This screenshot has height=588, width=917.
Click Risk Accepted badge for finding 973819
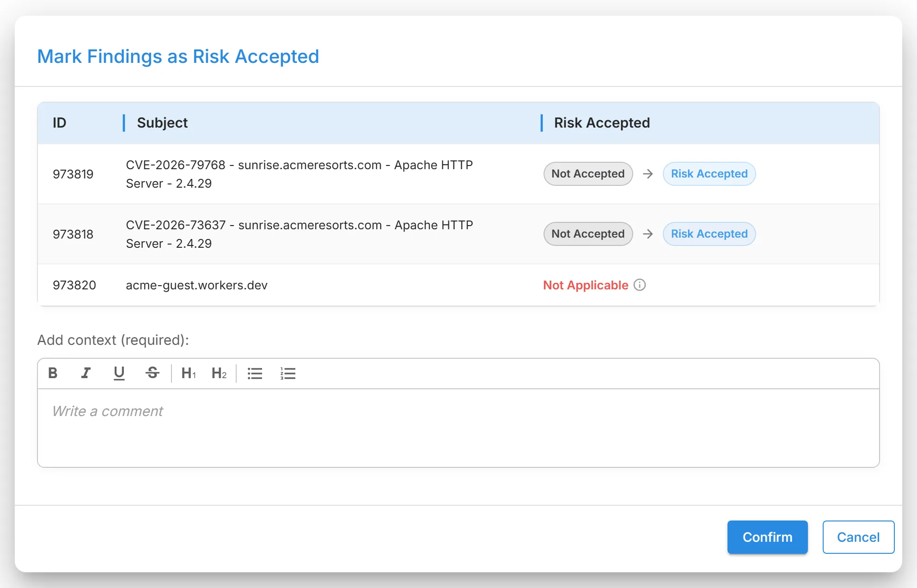point(709,174)
